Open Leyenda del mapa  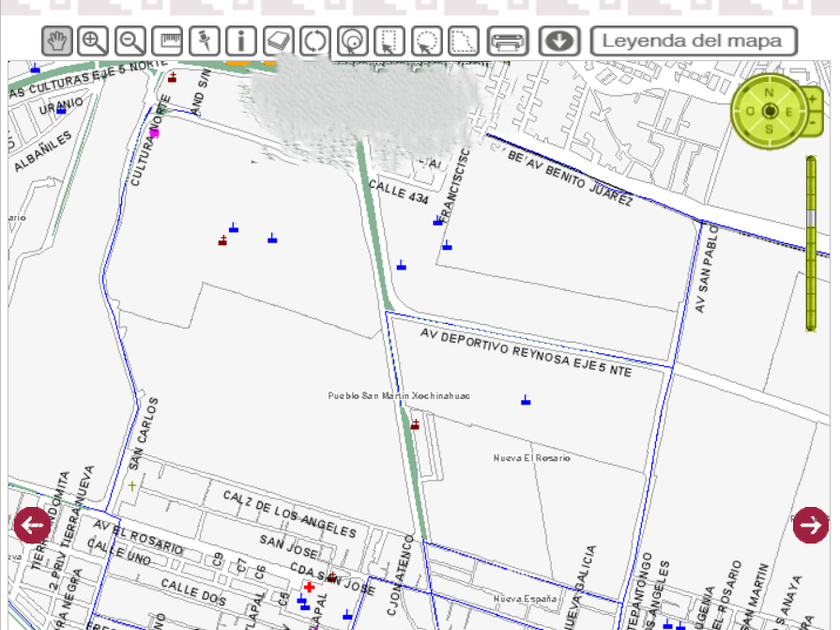(694, 41)
